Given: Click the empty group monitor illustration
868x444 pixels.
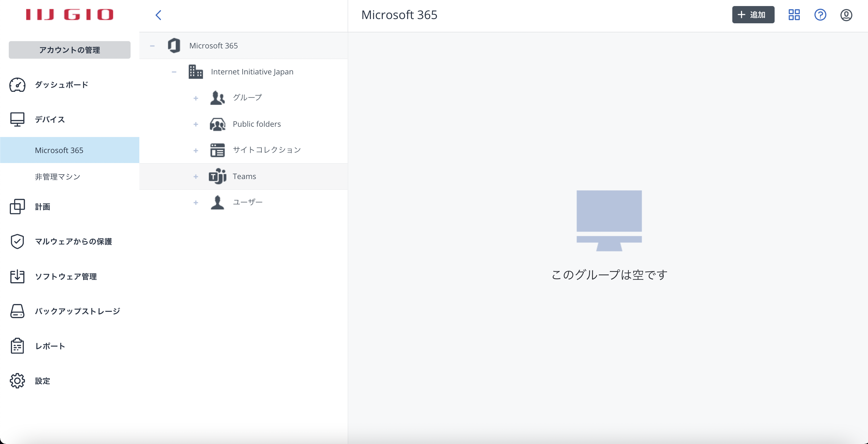Looking at the screenshot, I should 609,221.
